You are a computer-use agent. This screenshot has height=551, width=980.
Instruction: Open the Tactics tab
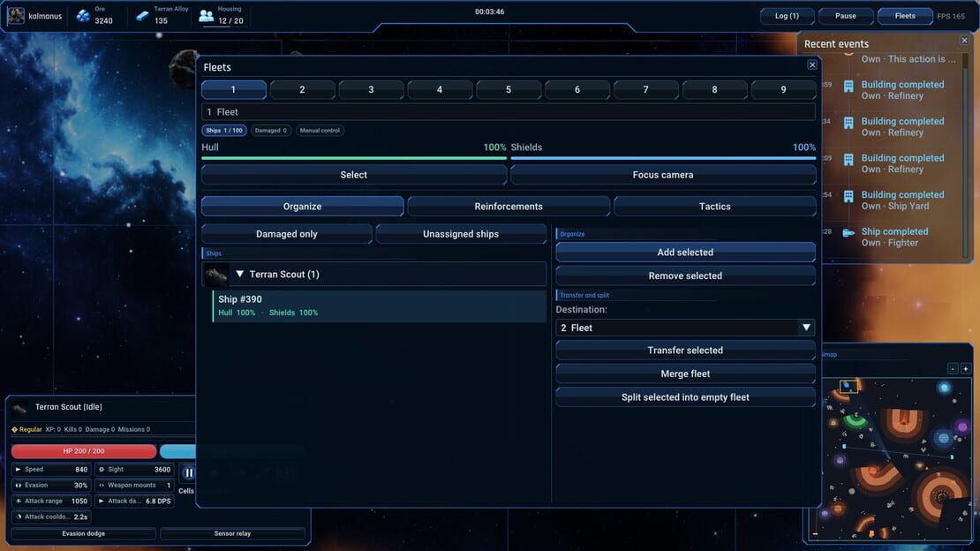[x=714, y=207]
